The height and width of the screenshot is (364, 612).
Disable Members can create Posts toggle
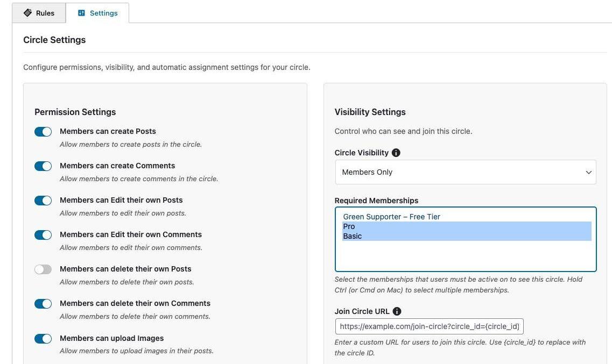(43, 132)
